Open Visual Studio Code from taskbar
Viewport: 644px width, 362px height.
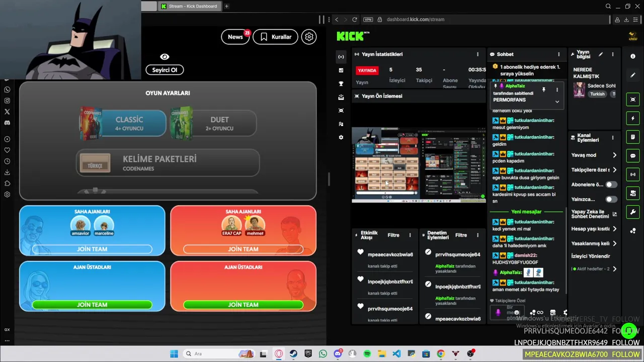(x=396, y=354)
